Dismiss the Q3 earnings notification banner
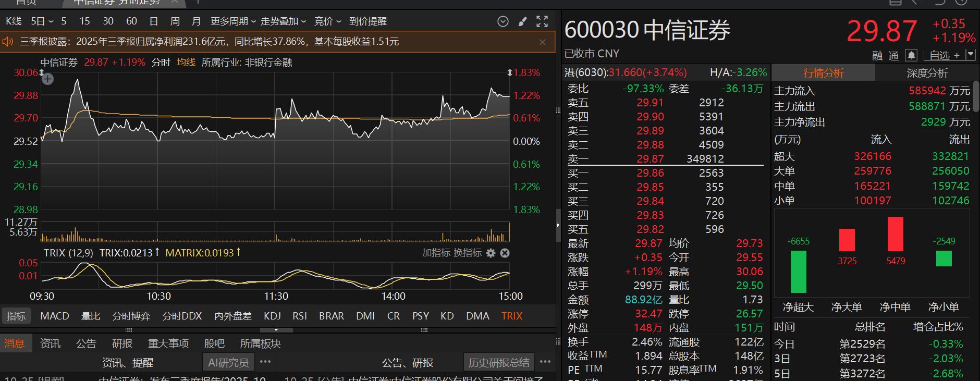 (x=543, y=42)
